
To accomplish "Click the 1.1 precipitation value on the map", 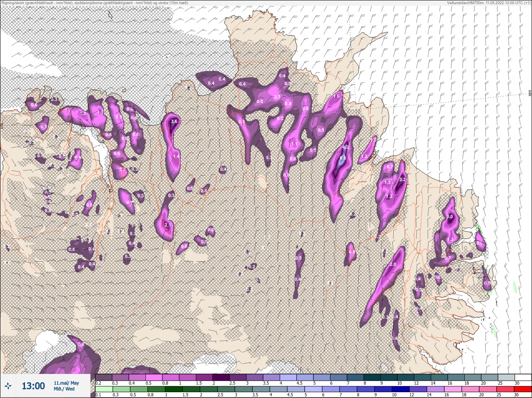I will click(x=294, y=144).
